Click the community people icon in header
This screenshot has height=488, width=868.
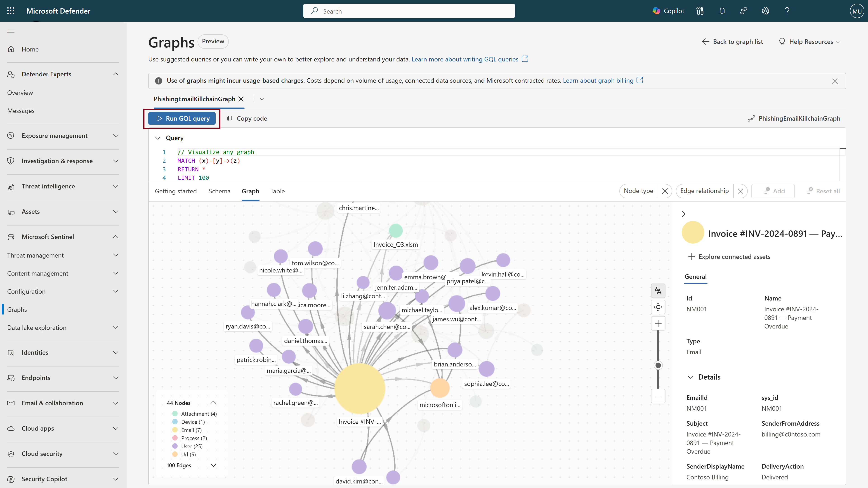744,11
